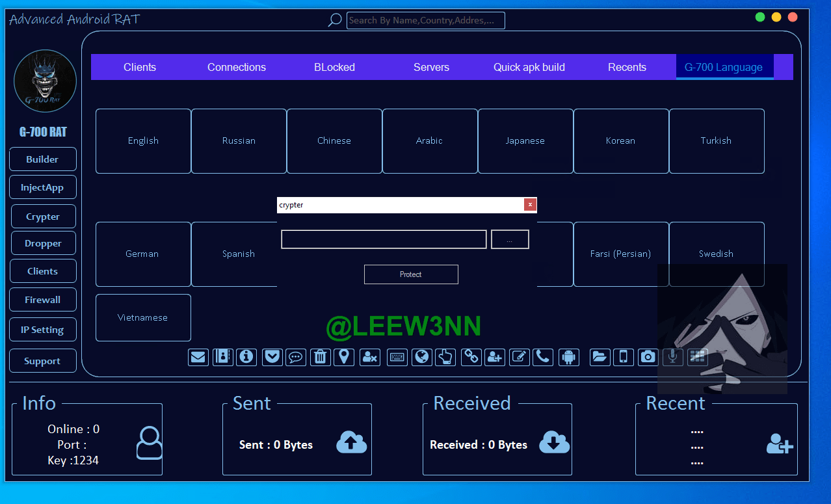
Task: Open IP Setting from the sidebar
Action: [43, 330]
